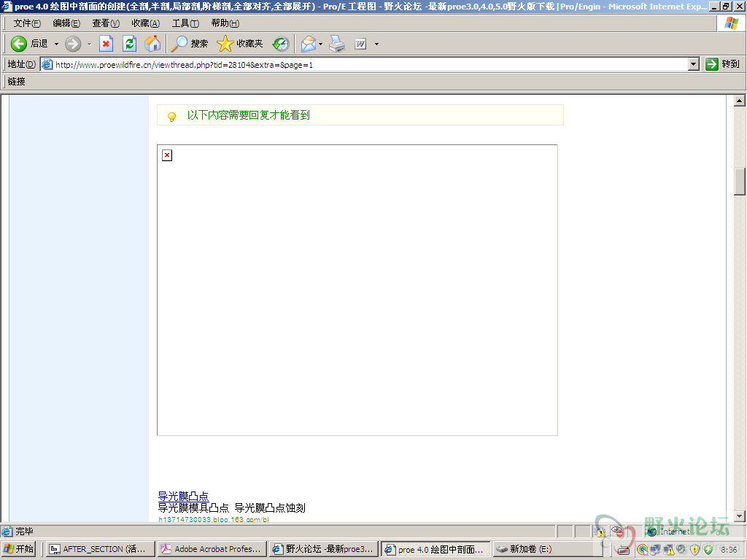This screenshot has width=747, height=560.
Task: Open the 收藏(A) menu
Action: click(146, 23)
